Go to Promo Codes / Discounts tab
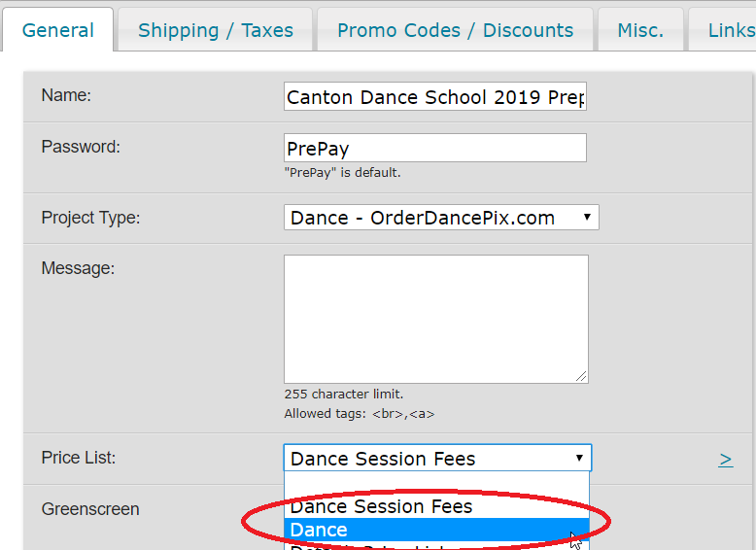The height and width of the screenshot is (550, 756). 455,30
